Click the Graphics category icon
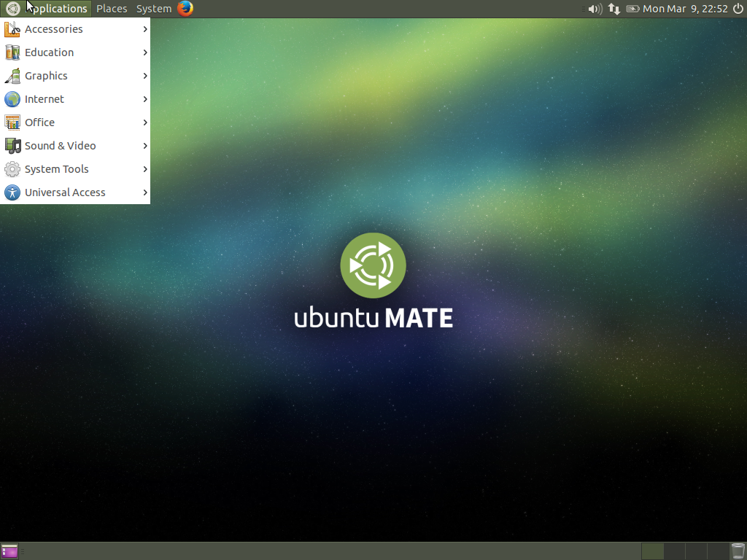Screen dimensions: 747x560 (12, 76)
